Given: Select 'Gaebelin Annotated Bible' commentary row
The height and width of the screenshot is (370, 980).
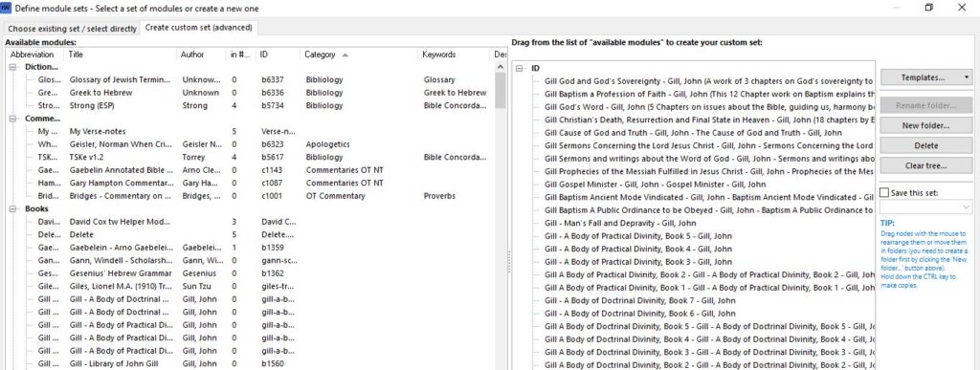Looking at the screenshot, I should click(x=250, y=170).
